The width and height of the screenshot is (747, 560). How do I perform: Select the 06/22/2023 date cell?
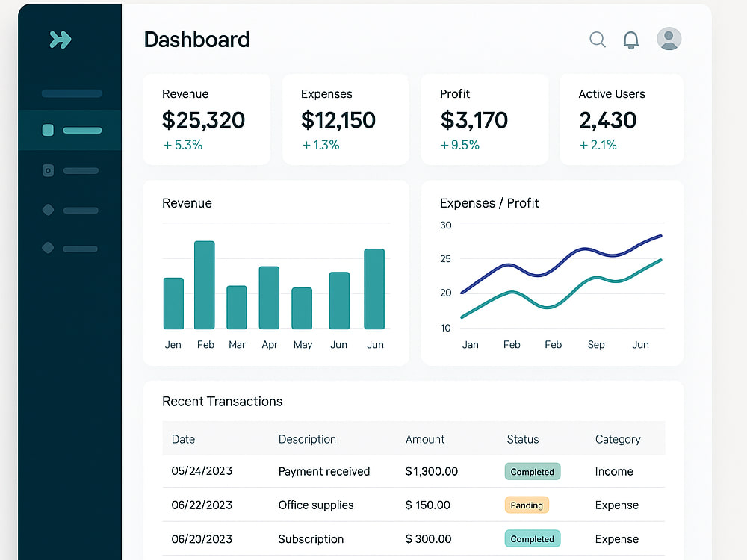202,505
